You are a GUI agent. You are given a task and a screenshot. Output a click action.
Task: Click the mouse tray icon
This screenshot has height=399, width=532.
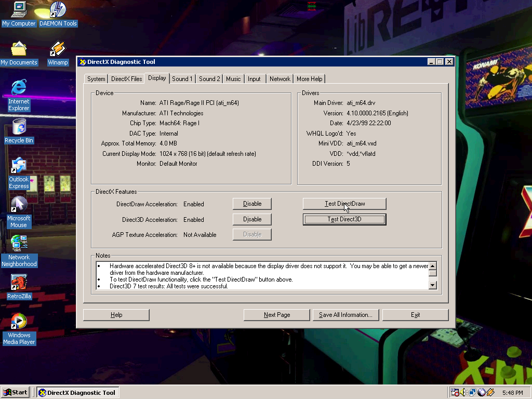click(481, 392)
